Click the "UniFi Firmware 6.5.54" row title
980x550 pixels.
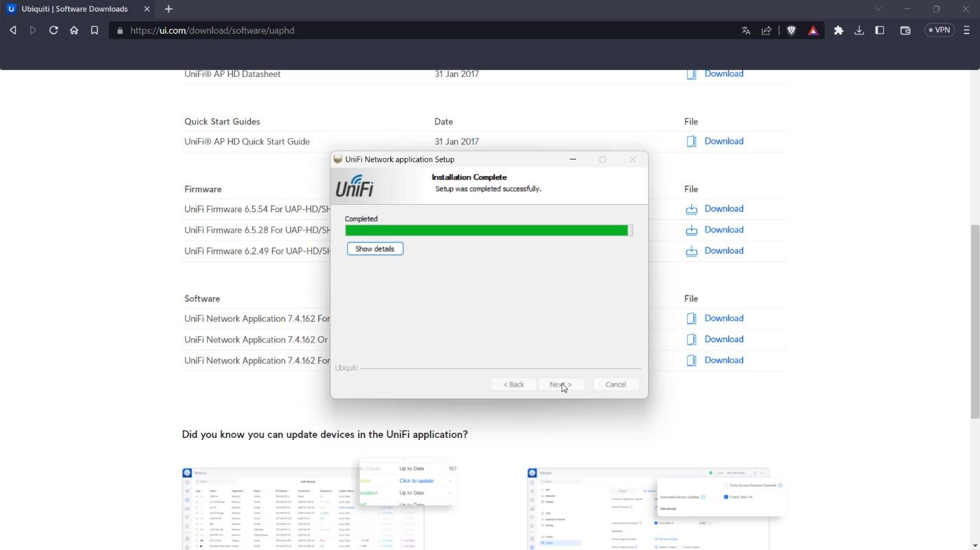pyautogui.click(x=257, y=209)
